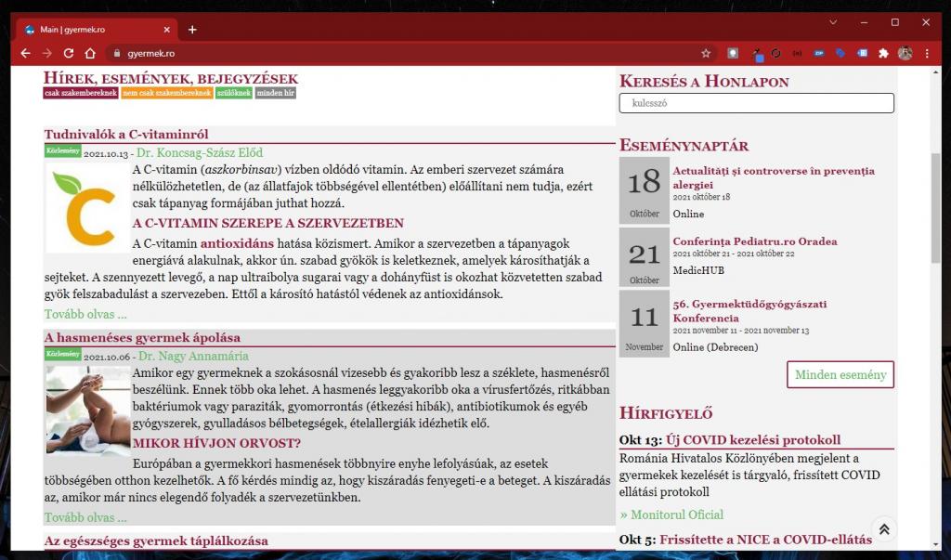The height and width of the screenshot is (560, 951).
Task: Open the 'Monitorul Oficial' link
Action: [671, 514]
